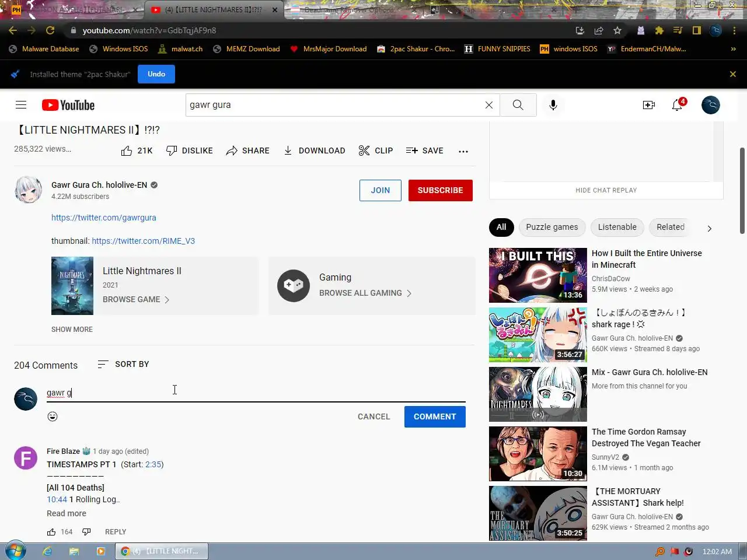Viewport: 747px width, 560px height.
Task: Open 'How I Built the Entire Universe' thumbnail
Action: coord(538,275)
